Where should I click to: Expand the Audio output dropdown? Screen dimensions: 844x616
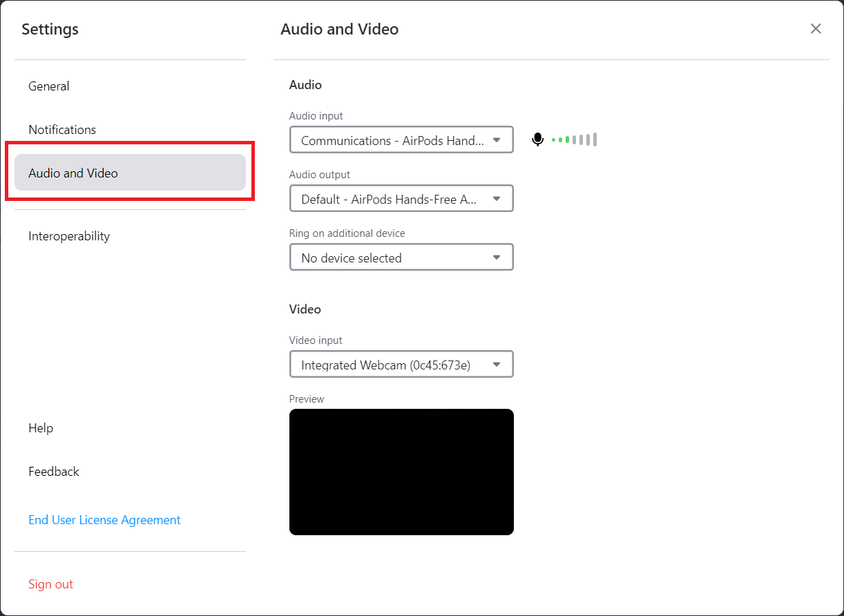pos(401,198)
